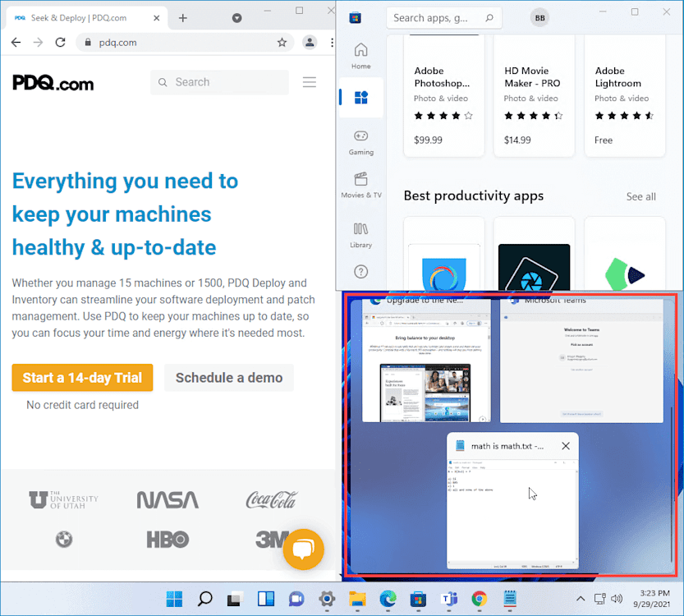Click Store Help question mark icon

tap(360, 272)
